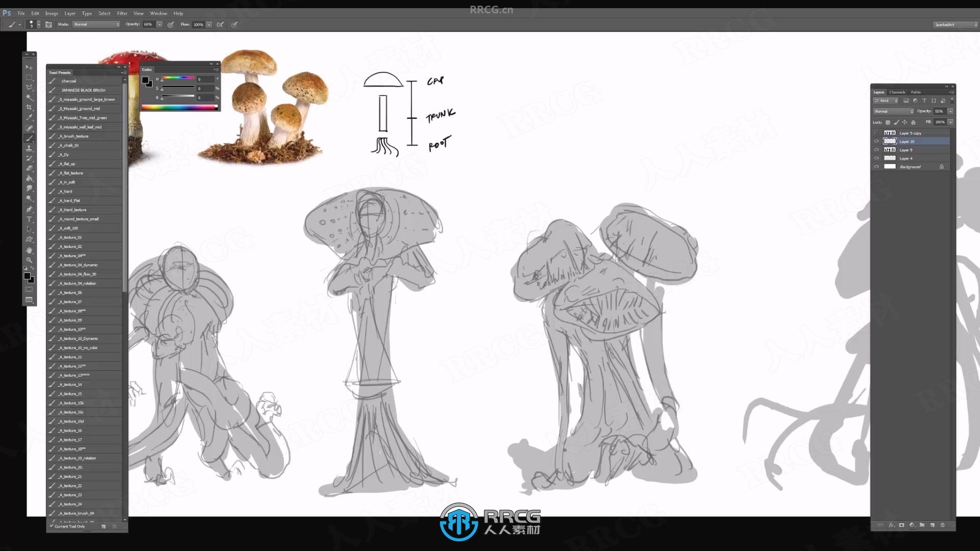Select the Move tool

(x=29, y=67)
